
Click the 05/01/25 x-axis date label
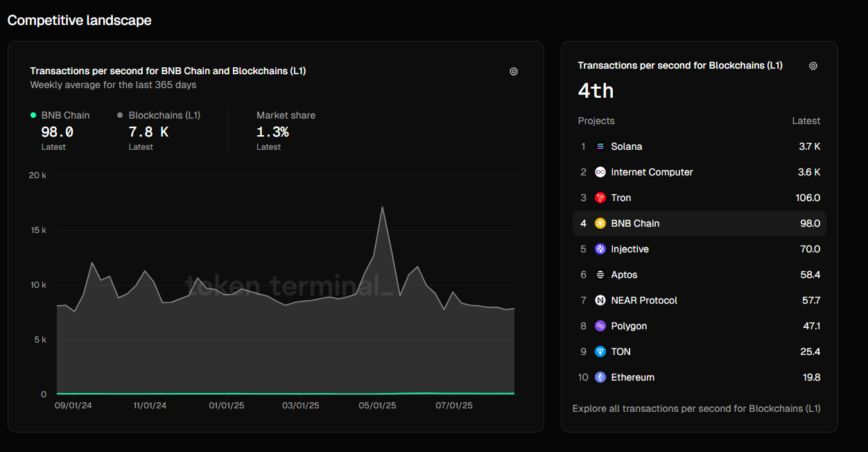tap(378, 406)
